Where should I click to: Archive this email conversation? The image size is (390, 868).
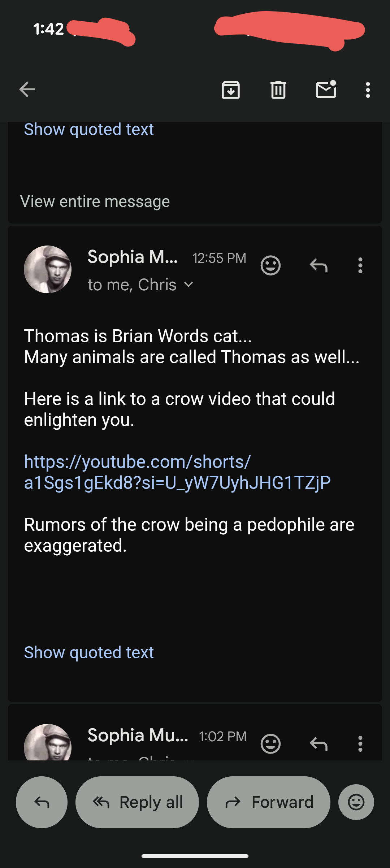(231, 90)
